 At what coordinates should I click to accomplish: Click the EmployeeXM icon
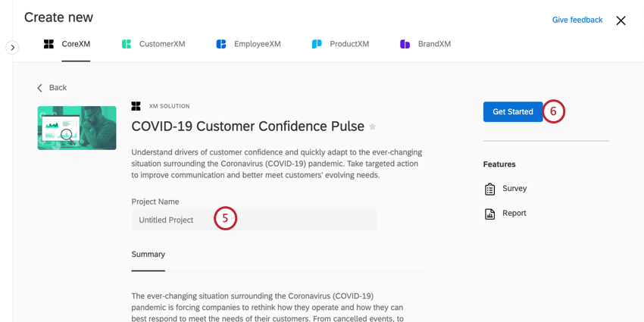(221, 44)
